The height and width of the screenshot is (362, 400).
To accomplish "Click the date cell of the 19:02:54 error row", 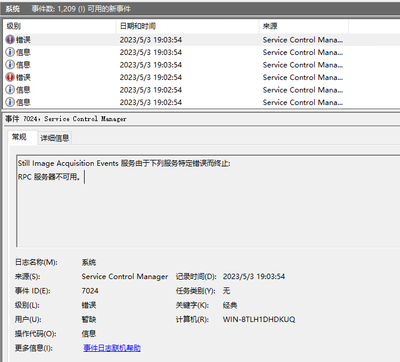I will pos(151,77).
